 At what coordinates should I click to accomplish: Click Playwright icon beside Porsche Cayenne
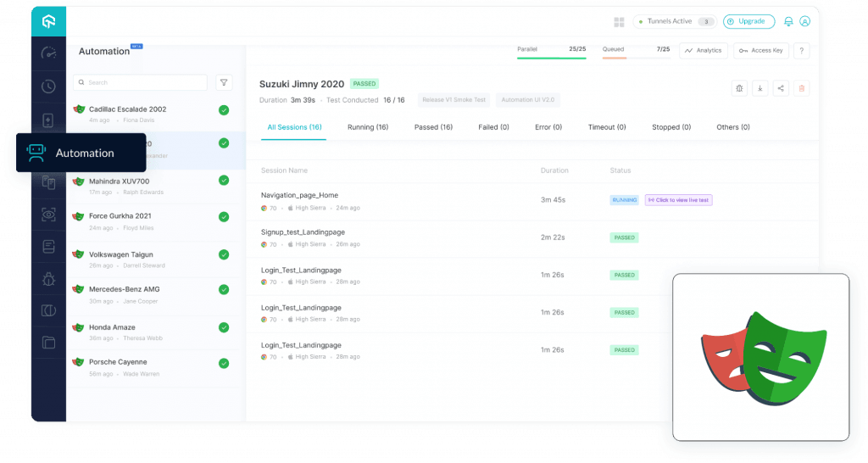[x=79, y=362]
